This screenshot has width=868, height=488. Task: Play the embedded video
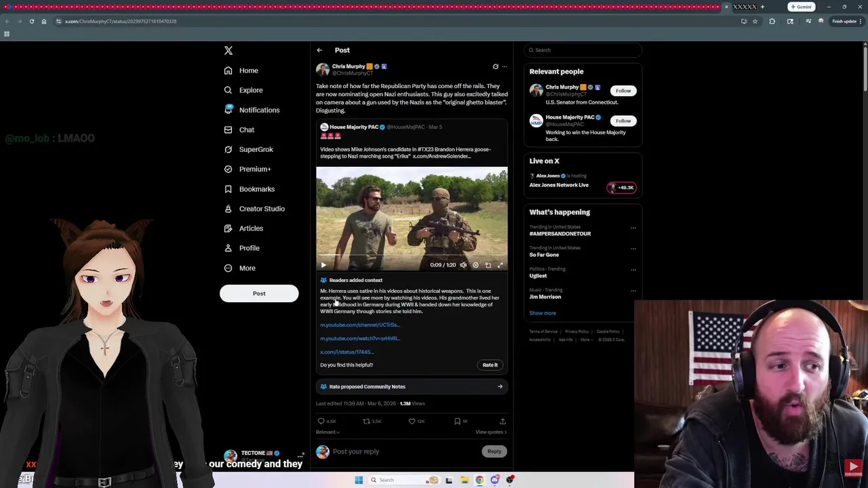[323, 265]
